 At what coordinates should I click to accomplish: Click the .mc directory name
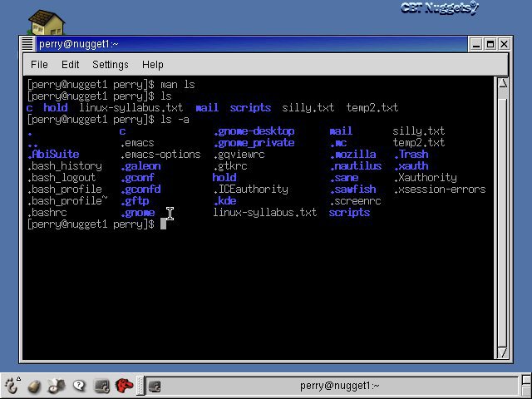338,143
